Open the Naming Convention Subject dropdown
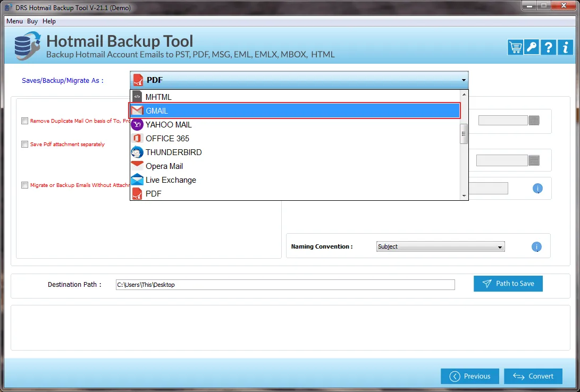This screenshot has width=580, height=392. pos(440,247)
